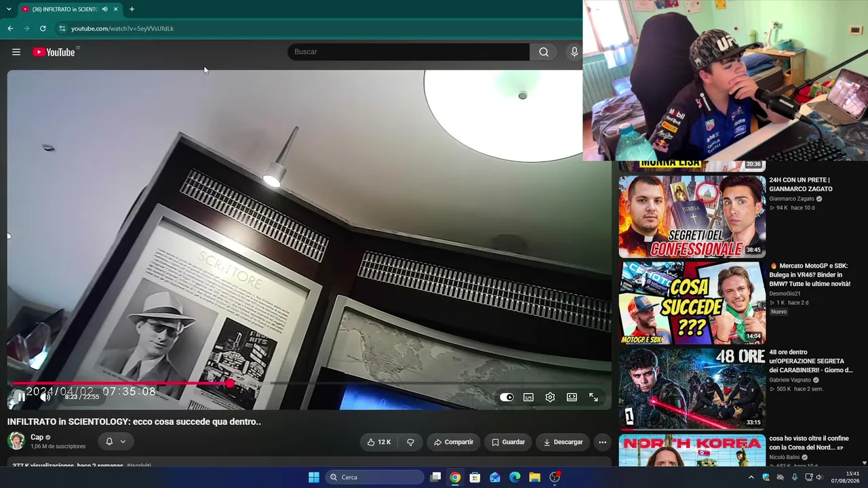Go to the YouTube home logo
Viewport: 868px width, 488px height.
[x=54, y=52]
